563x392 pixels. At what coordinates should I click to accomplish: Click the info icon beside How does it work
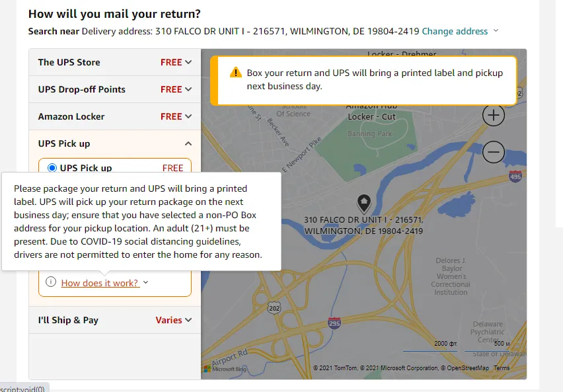[52, 283]
